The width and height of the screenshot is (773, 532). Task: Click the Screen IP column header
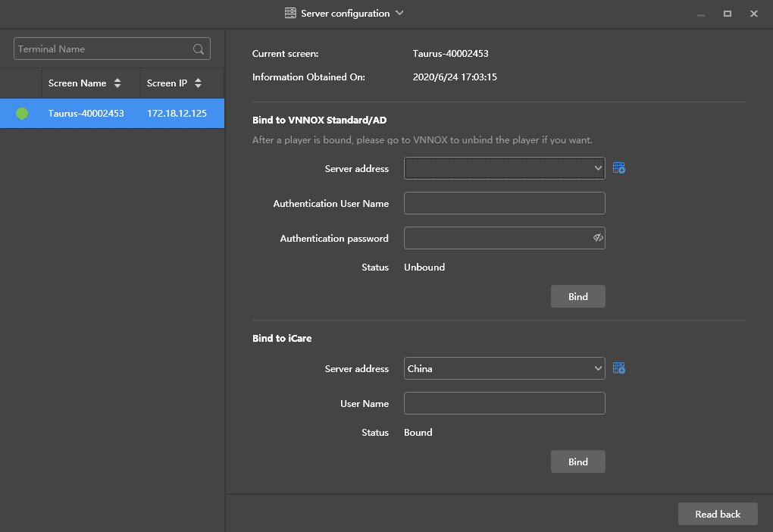click(x=167, y=83)
